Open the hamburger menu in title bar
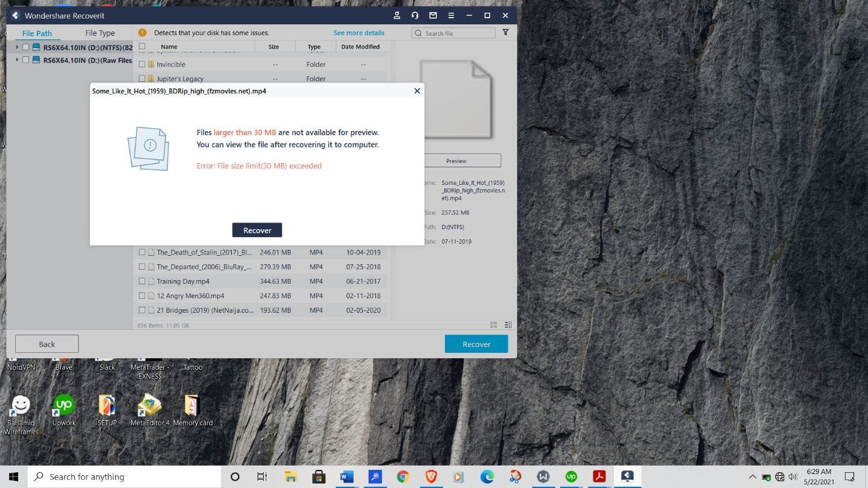The width and height of the screenshot is (868, 488). tap(451, 15)
